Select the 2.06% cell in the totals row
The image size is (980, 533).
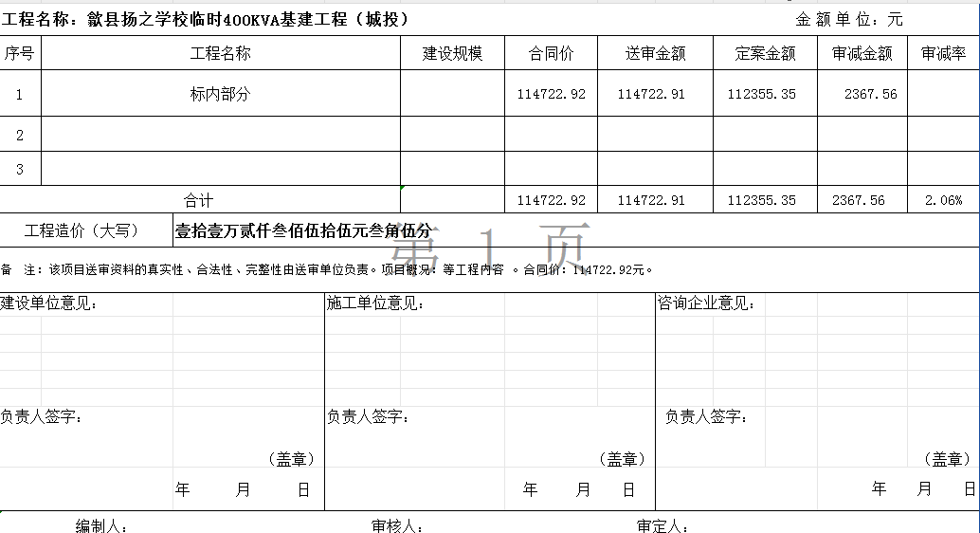(x=943, y=200)
